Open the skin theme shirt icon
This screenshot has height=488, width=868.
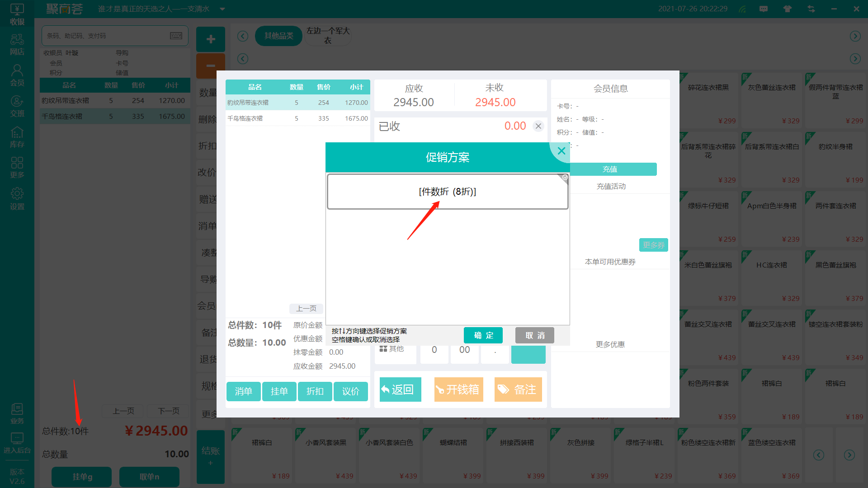tap(788, 9)
